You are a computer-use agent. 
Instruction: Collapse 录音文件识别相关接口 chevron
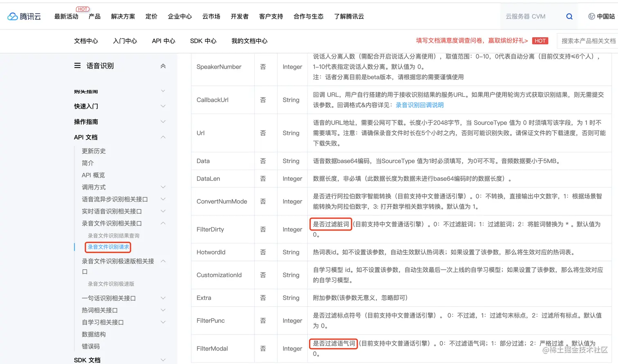[x=163, y=223]
